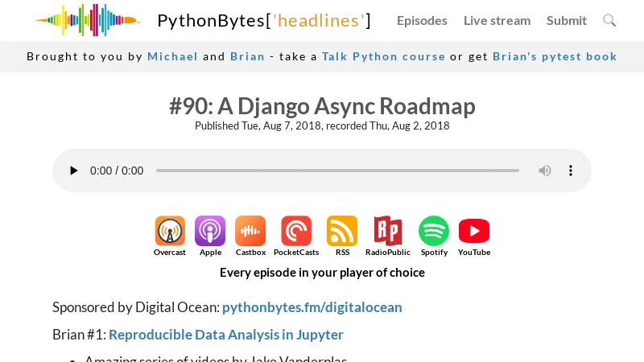Viewport: 644px width, 362px height.
Task: Click the search magnifier icon
Action: click(609, 20)
